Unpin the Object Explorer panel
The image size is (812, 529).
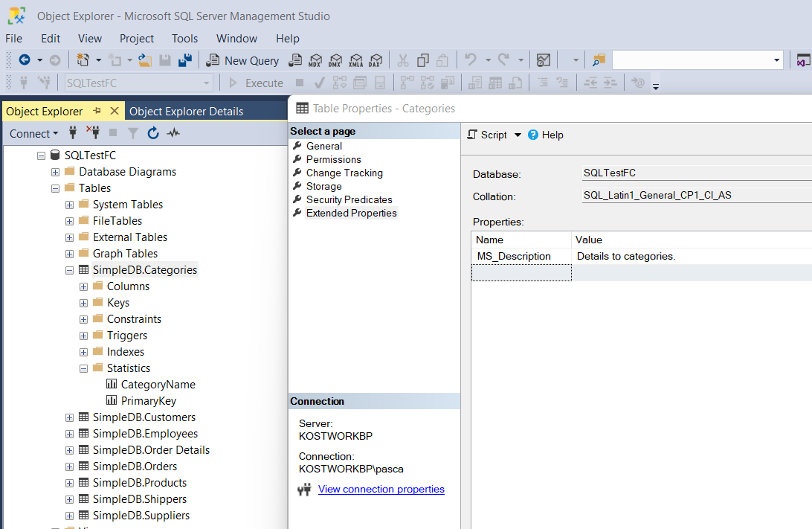click(x=97, y=110)
